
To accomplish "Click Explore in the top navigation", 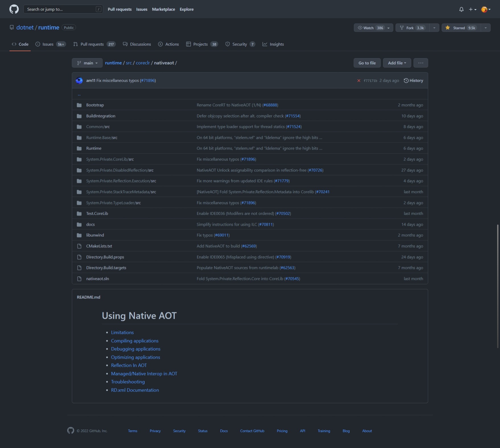I will [186, 9].
